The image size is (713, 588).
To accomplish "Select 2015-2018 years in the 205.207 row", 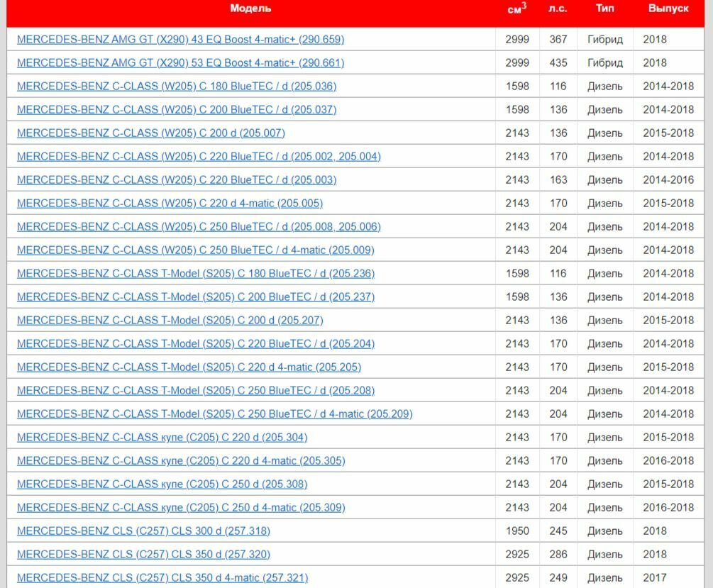I will tap(668, 321).
